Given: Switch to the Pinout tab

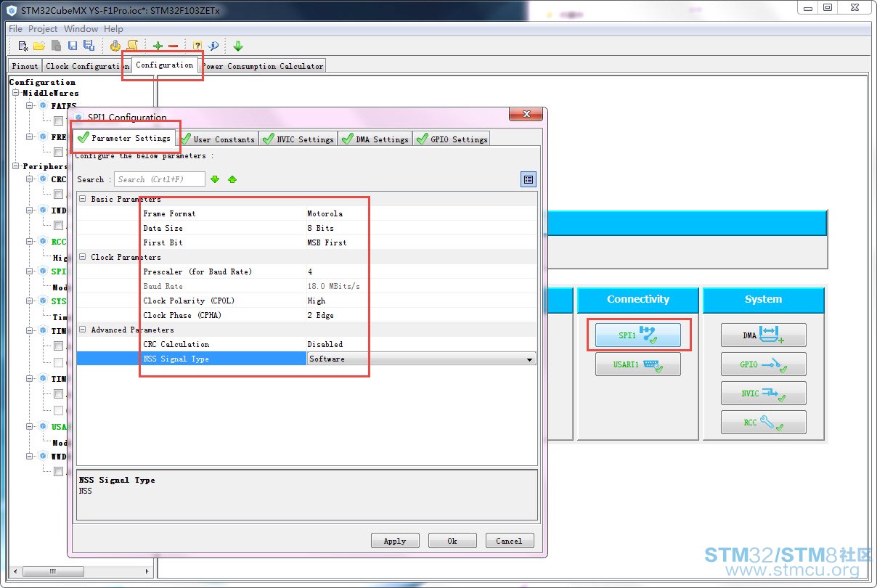Looking at the screenshot, I should coord(25,66).
